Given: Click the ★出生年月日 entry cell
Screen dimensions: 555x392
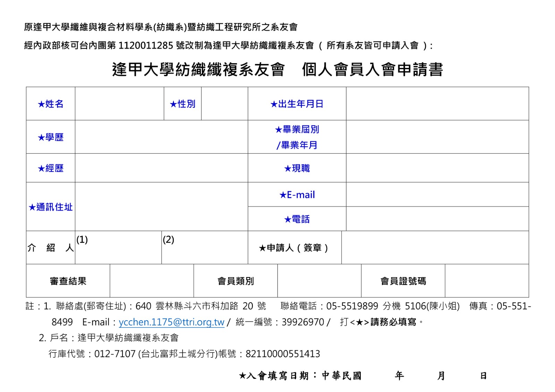Looking at the screenshot, I should point(437,104).
